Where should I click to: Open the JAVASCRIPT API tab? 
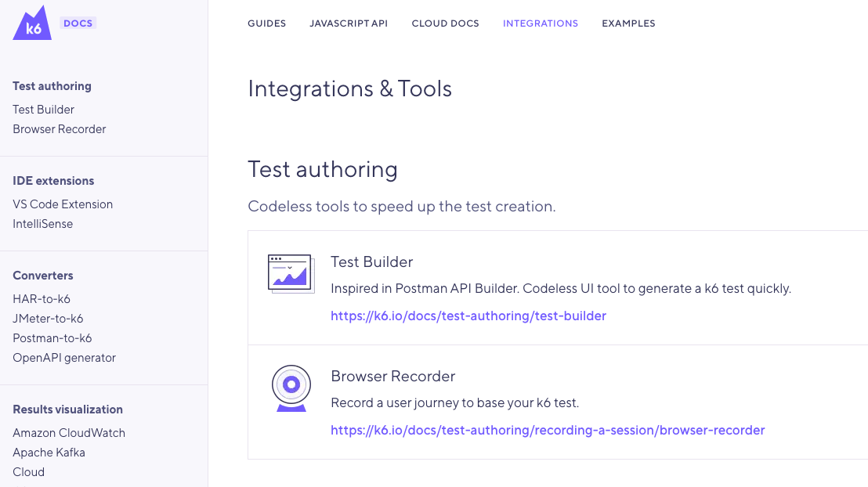pos(349,23)
